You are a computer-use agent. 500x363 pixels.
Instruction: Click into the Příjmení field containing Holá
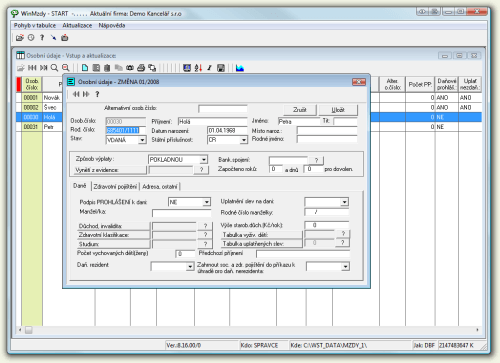(212, 121)
